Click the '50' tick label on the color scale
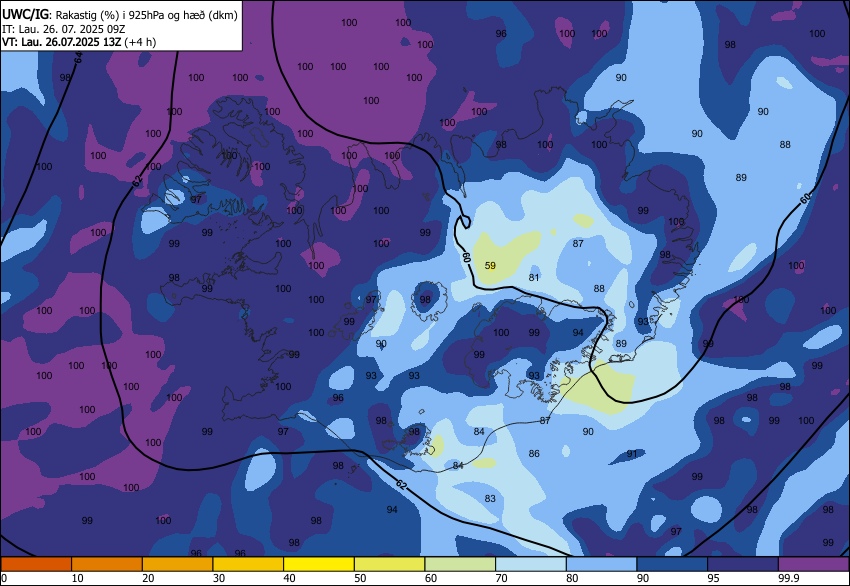Viewport: 850px width, 586px height. click(360, 578)
